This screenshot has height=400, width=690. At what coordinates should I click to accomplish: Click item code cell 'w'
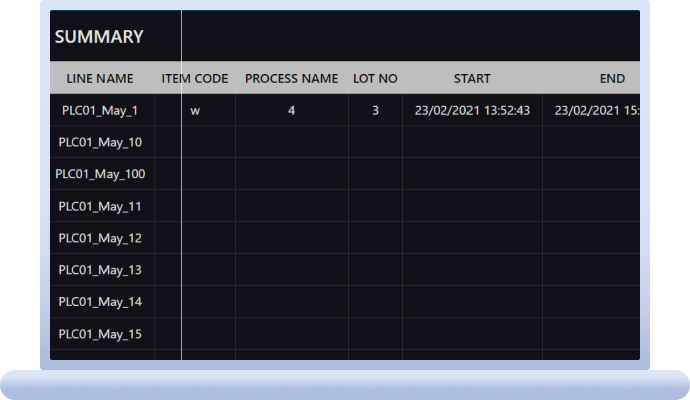(x=195, y=110)
